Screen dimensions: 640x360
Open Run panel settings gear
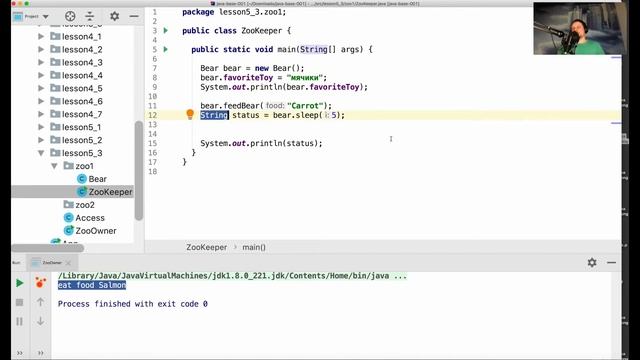(x=592, y=262)
